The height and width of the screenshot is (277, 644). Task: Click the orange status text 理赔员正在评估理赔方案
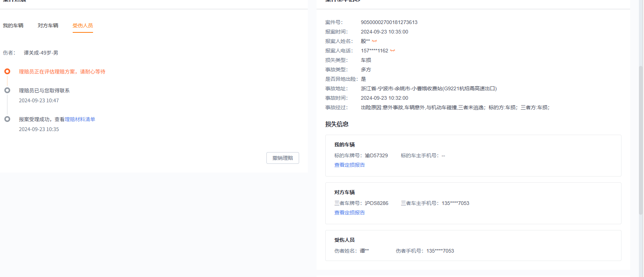click(x=62, y=72)
